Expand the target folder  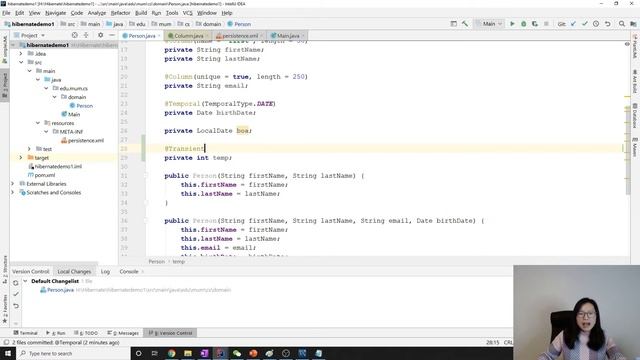[x=21, y=158]
